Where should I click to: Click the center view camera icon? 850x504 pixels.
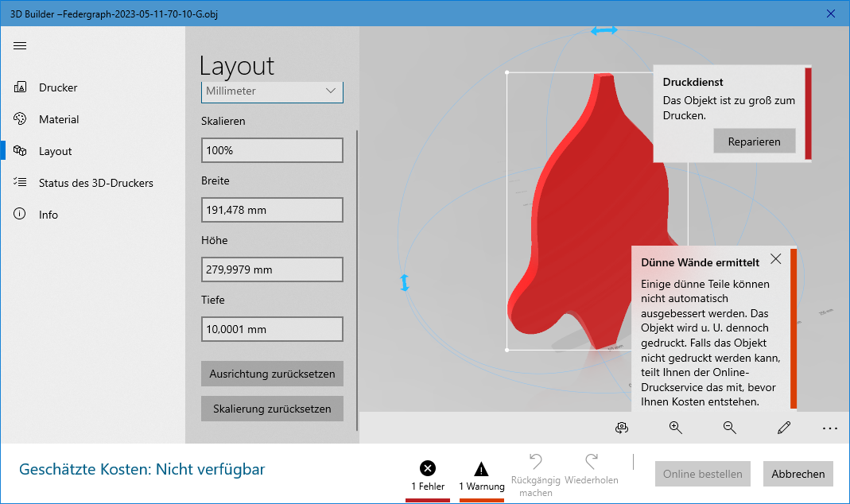[622, 428]
